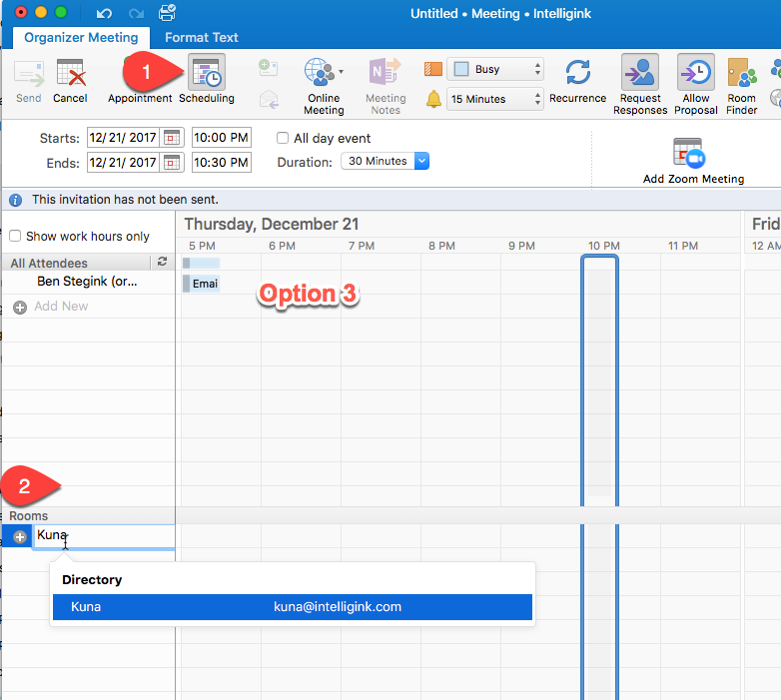The image size is (781, 700).
Task: Click the Add New attendee text
Action: (x=61, y=307)
